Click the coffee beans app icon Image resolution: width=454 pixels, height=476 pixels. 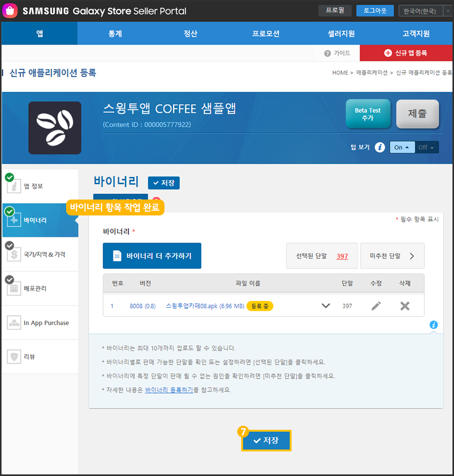[x=55, y=128]
